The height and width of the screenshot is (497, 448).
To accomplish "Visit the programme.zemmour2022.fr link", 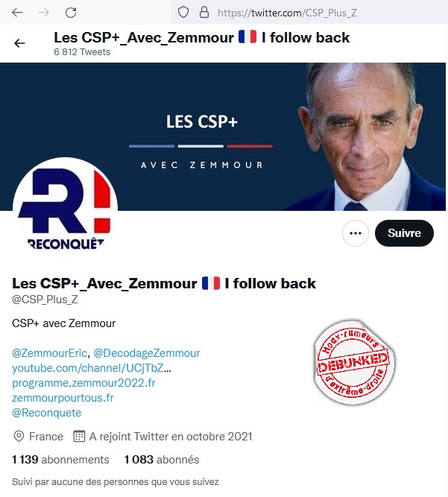I will (83, 383).
